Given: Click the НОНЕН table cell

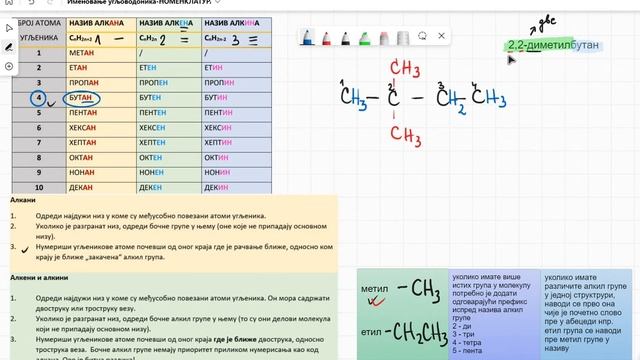Looking at the screenshot, I should click(169, 173).
